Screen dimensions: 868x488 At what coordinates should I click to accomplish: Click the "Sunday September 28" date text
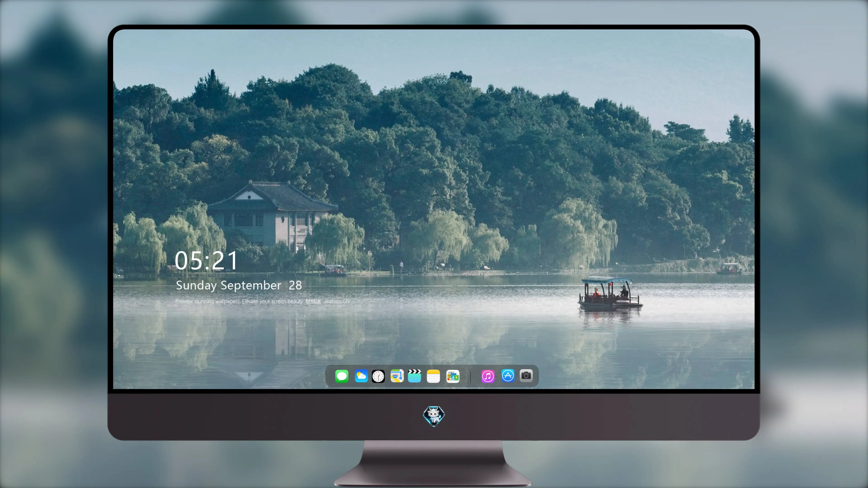[x=238, y=286]
